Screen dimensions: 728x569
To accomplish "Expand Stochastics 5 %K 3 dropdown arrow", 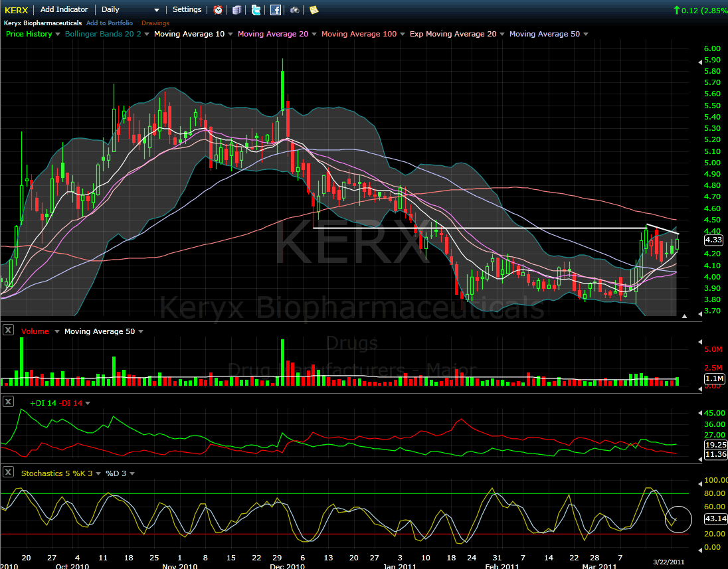I will 98,474.
